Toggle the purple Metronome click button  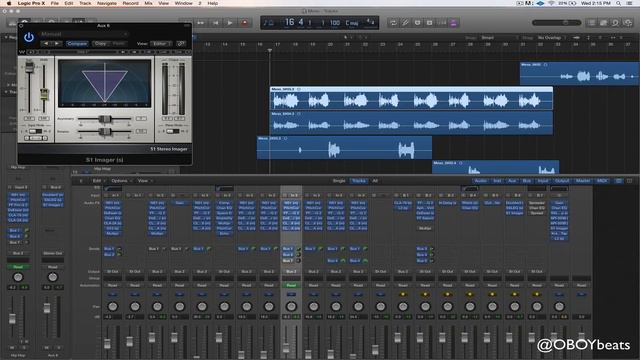453,23
